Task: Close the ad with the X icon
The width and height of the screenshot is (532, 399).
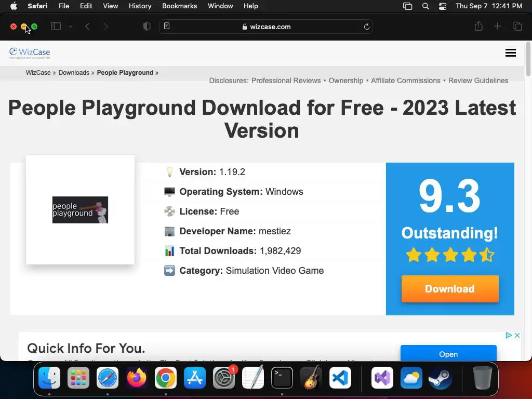Action: pos(517,335)
